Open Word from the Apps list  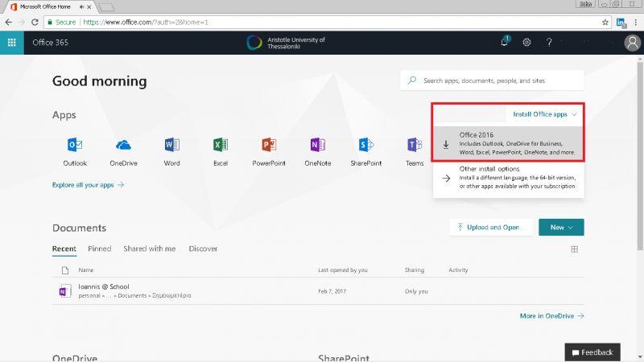[x=171, y=151]
